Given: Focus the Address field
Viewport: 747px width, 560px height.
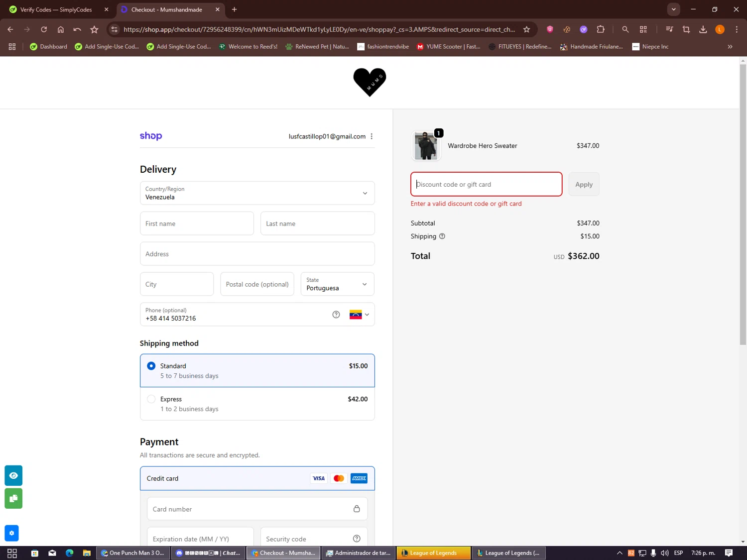Looking at the screenshot, I should (257, 254).
